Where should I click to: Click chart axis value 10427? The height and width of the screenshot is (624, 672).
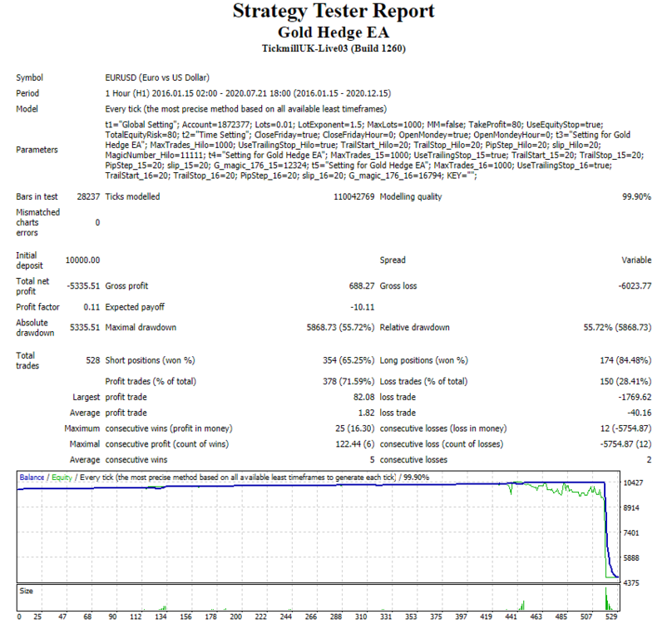click(633, 483)
